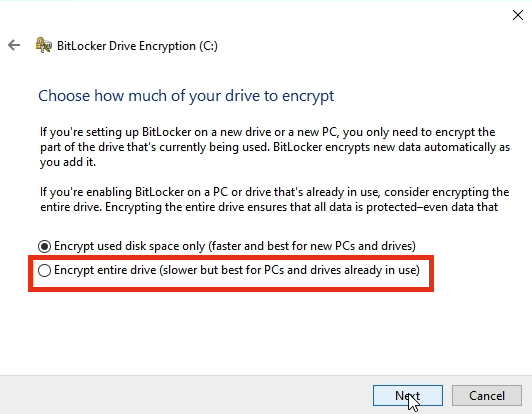Screen dimensions: 532x414
Task: Click the Choose how much of your drive heading
Action: (186, 96)
